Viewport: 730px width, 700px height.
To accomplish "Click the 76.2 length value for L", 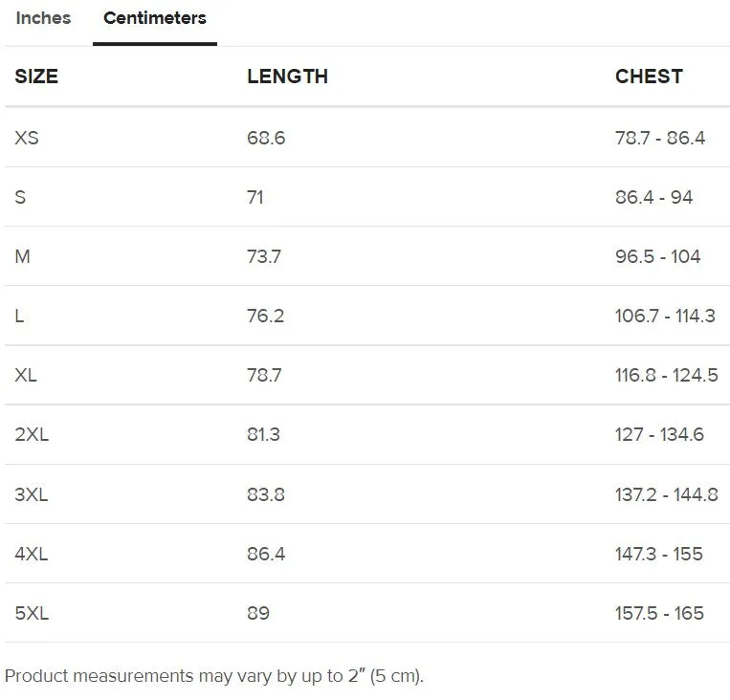I will [265, 316].
